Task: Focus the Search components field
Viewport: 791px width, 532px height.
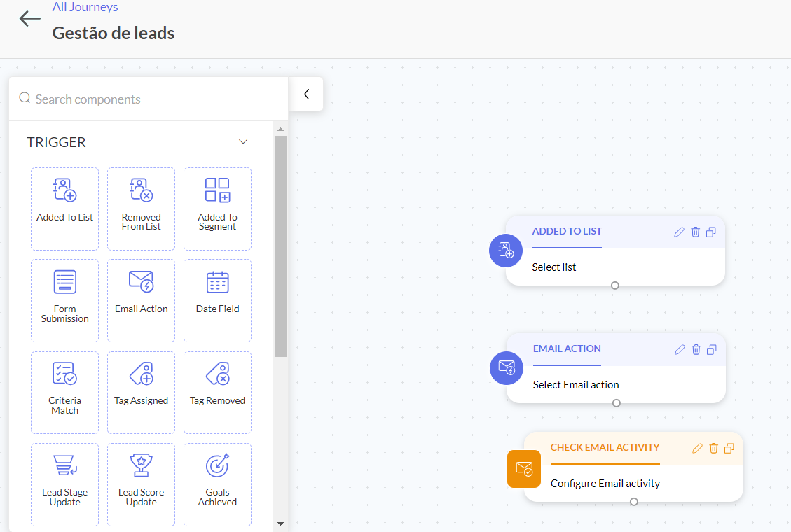Action: point(154,99)
